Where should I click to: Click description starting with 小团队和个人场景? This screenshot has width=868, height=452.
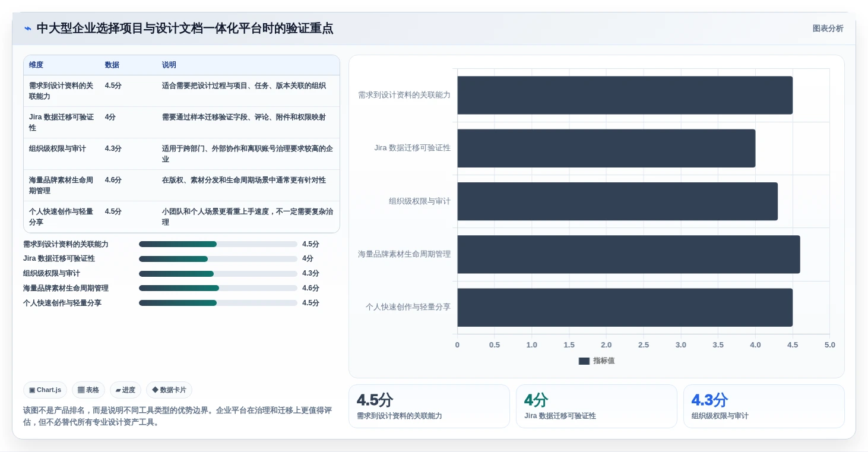pos(248,217)
